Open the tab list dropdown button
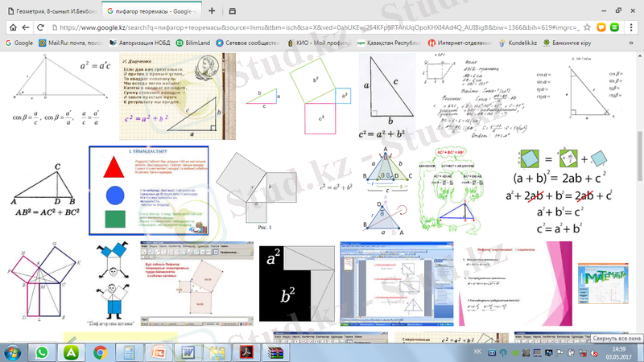Image resolution: width=644 pixels, height=362 pixels. click(232, 11)
